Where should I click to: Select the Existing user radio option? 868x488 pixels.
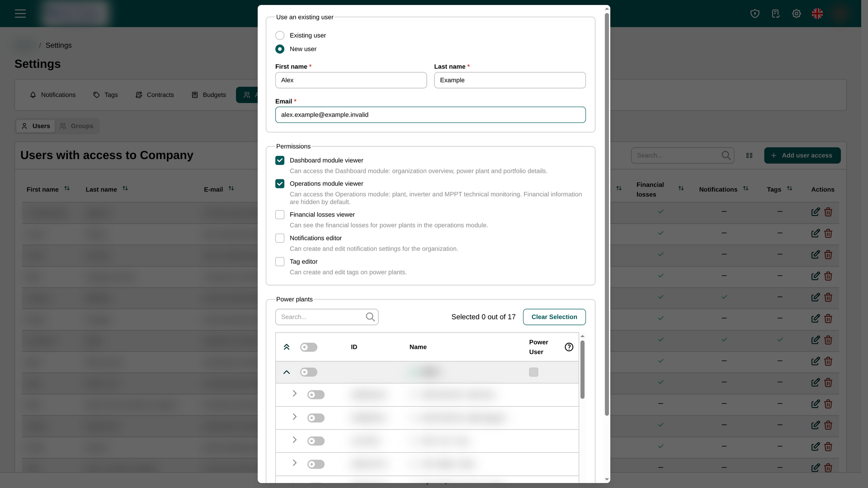pyautogui.click(x=280, y=36)
